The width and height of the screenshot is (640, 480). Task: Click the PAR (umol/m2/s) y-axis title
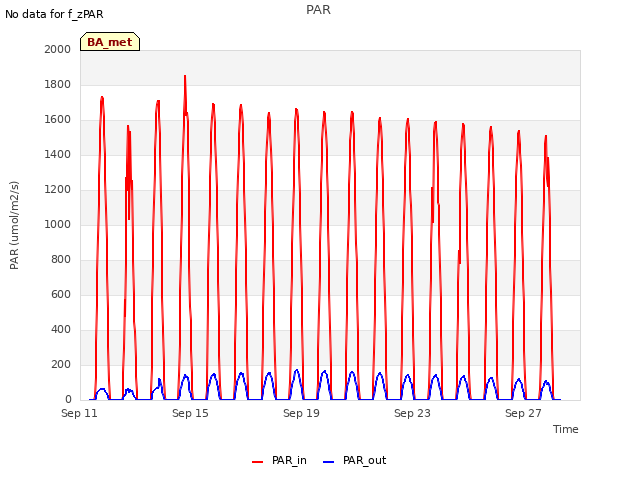14,225
